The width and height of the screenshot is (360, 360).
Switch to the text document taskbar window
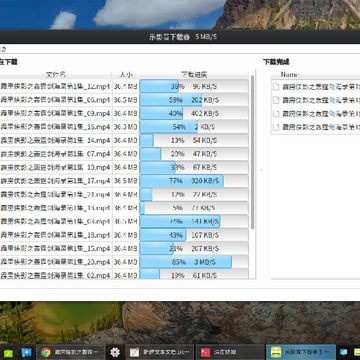[x=159, y=352]
